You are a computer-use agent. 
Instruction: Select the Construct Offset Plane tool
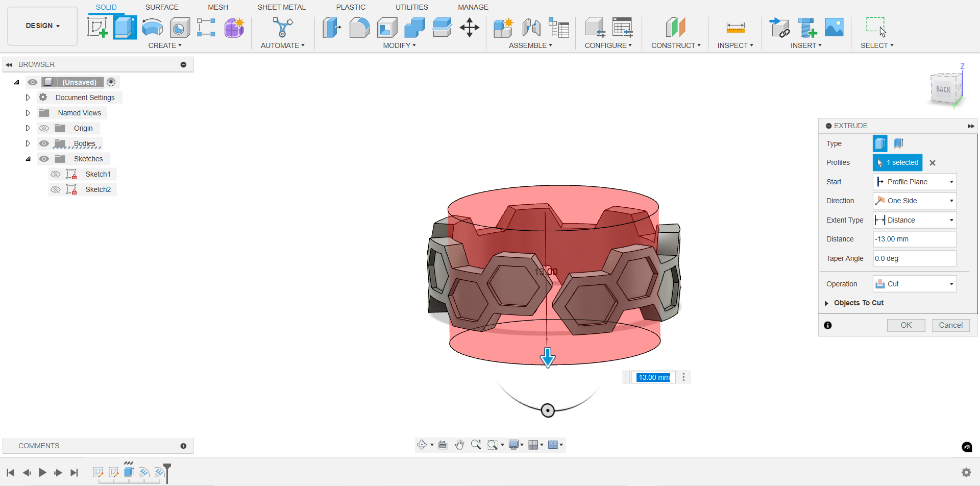tap(675, 27)
